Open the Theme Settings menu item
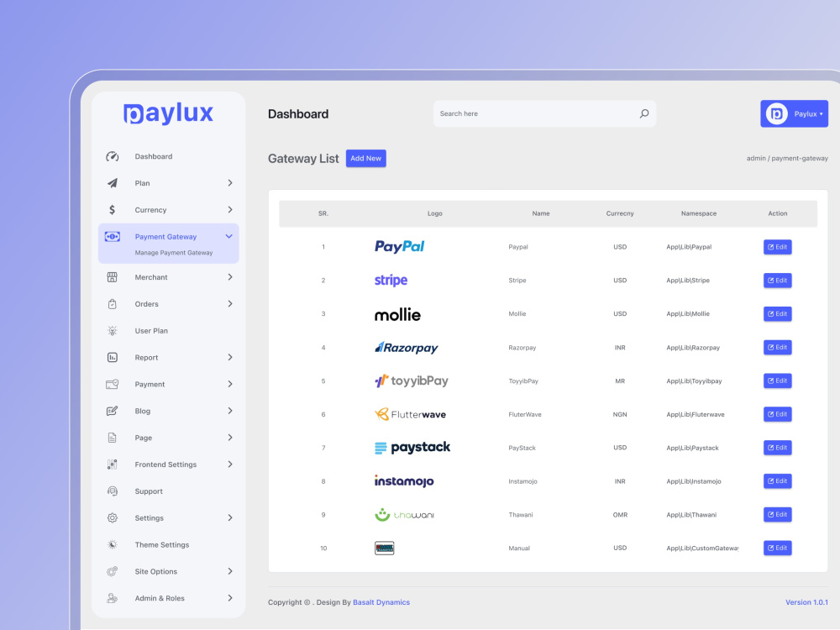The width and height of the screenshot is (840, 630). tap(168, 545)
